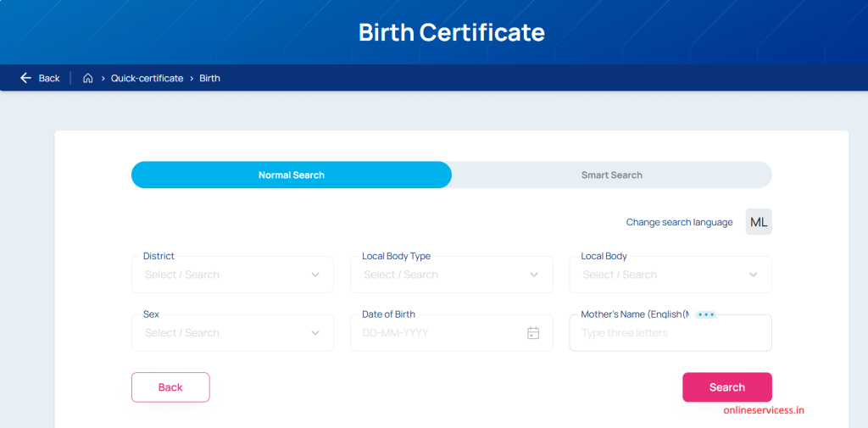The width and height of the screenshot is (868, 428).
Task: Open the Quick-certificate breadcrumb link
Action: [x=147, y=78]
